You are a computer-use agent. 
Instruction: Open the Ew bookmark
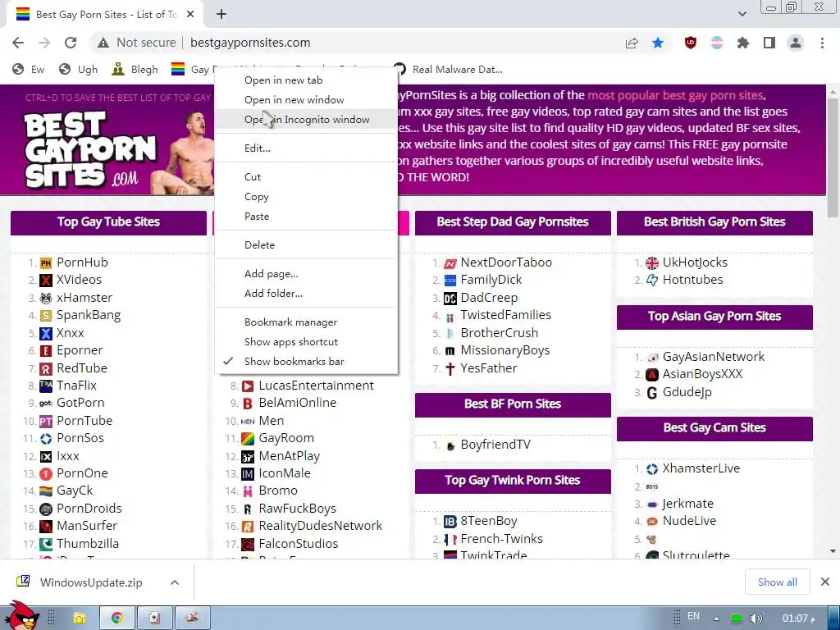click(29, 69)
